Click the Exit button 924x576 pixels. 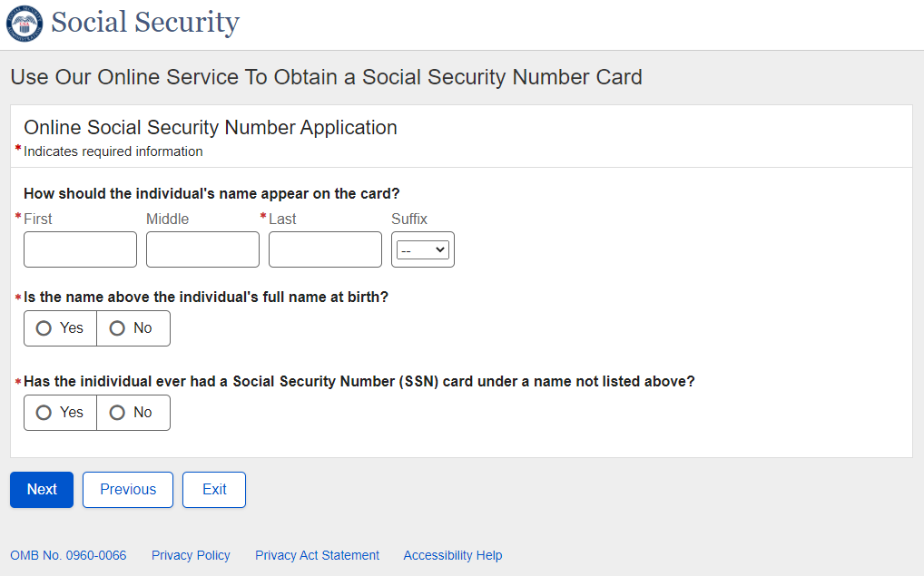(214, 490)
